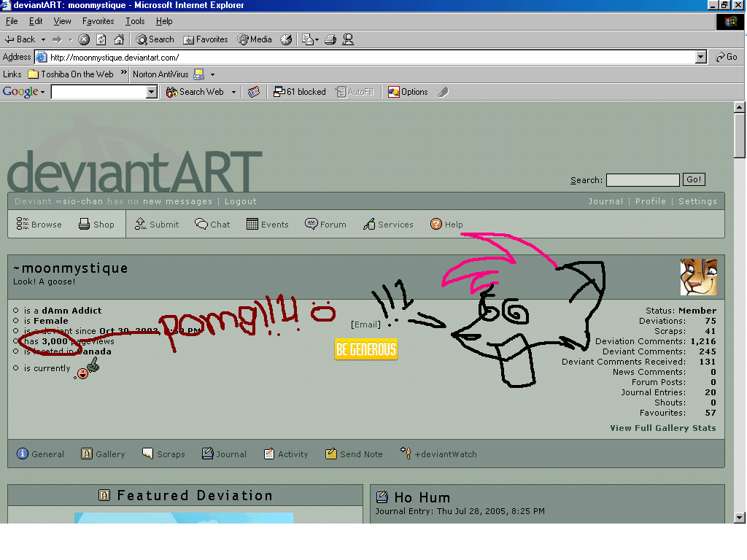Open the Search toolbar button

(155, 39)
